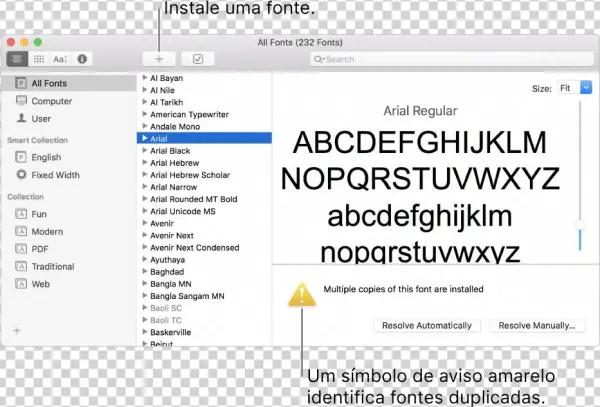Show font information with the info icon
The height and width of the screenshot is (407, 600).
[x=82, y=59]
